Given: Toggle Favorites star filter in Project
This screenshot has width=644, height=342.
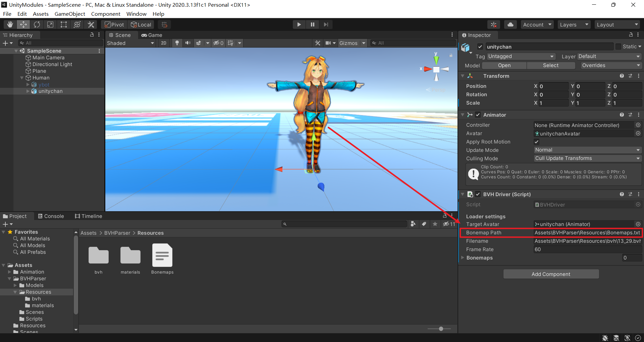Looking at the screenshot, I should 435,224.
